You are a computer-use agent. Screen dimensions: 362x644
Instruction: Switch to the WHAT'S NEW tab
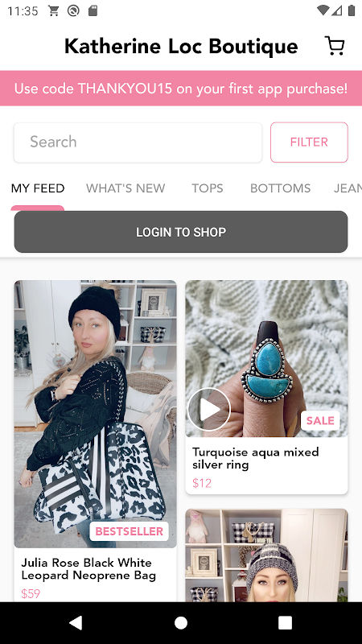(x=125, y=188)
